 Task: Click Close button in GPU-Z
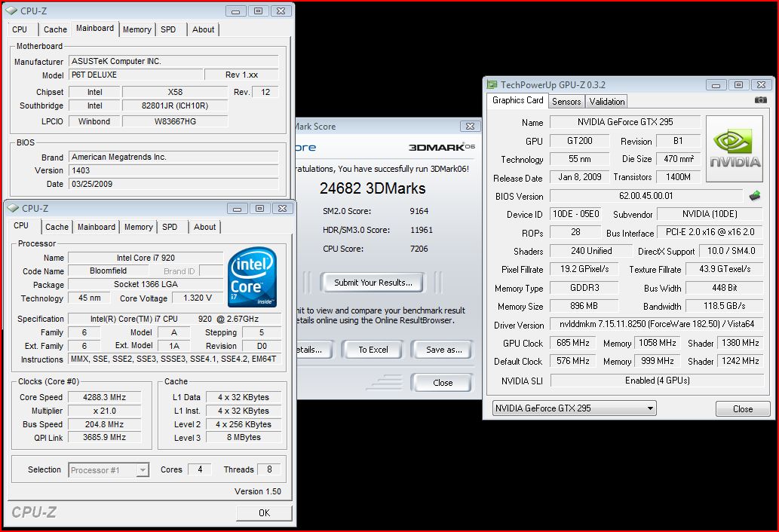(x=743, y=409)
